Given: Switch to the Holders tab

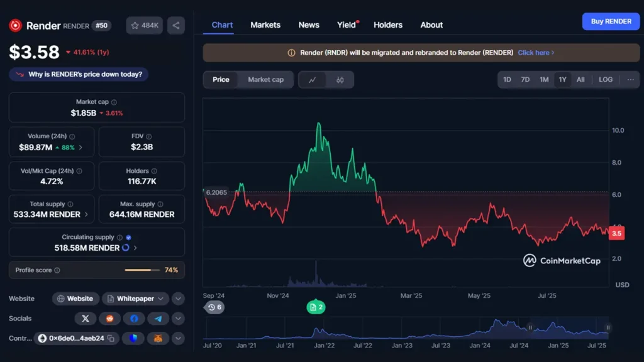Looking at the screenshot, I should [x=388, y=25].
